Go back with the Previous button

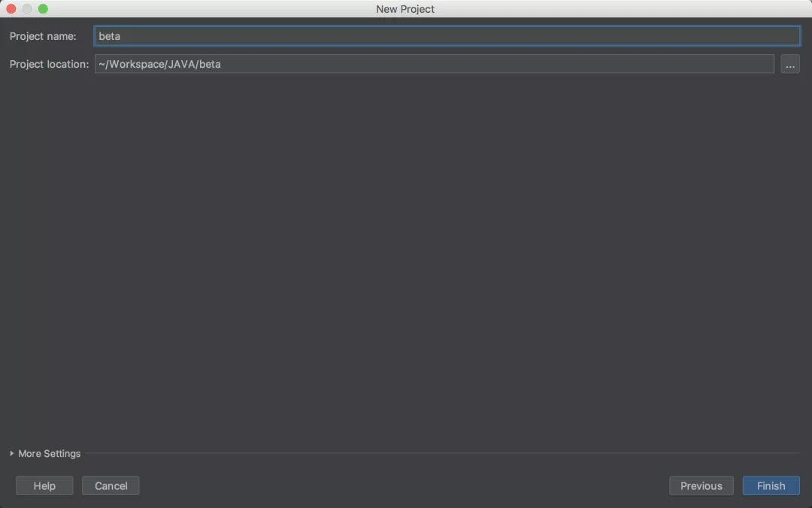701,486
